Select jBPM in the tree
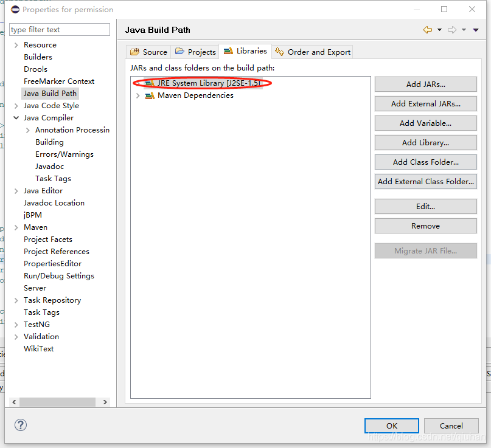This screenshot has width=491, height=448. (x=33, y=215)
